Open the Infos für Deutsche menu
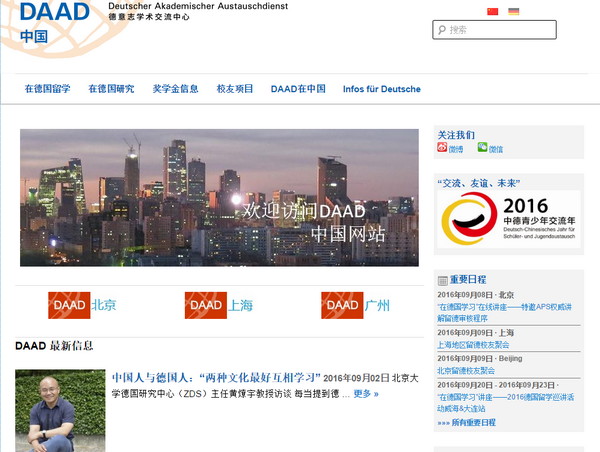This screenshot has height=452, width=600. coord(382,89)
